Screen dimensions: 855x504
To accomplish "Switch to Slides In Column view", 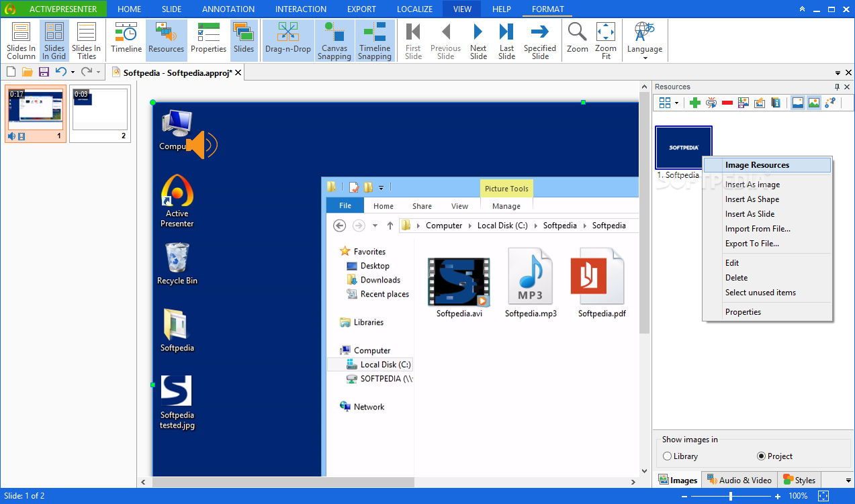I will (x=21, y=41).
